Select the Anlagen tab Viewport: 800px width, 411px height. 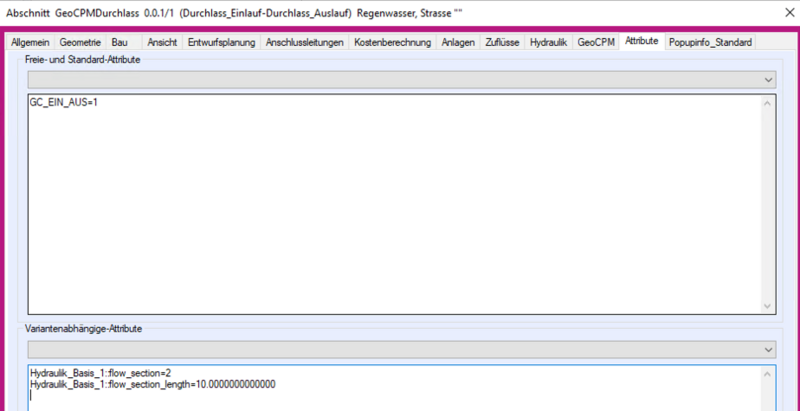pos(458,43)
